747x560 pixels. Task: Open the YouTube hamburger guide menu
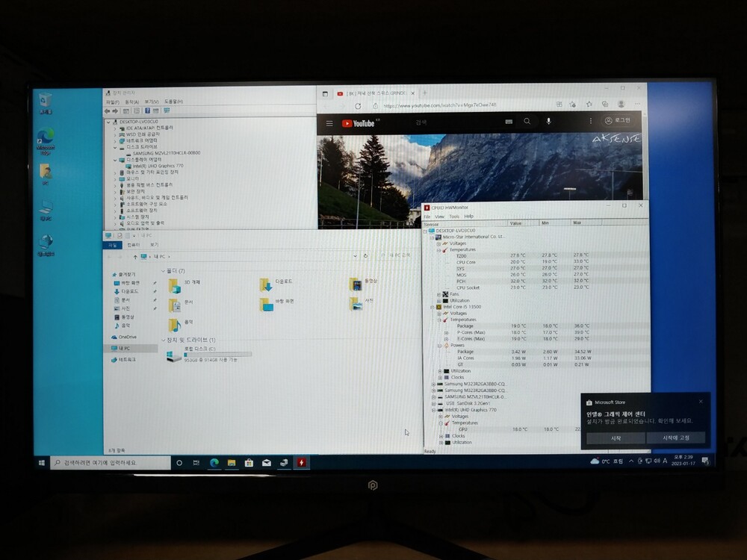(329, 123)
